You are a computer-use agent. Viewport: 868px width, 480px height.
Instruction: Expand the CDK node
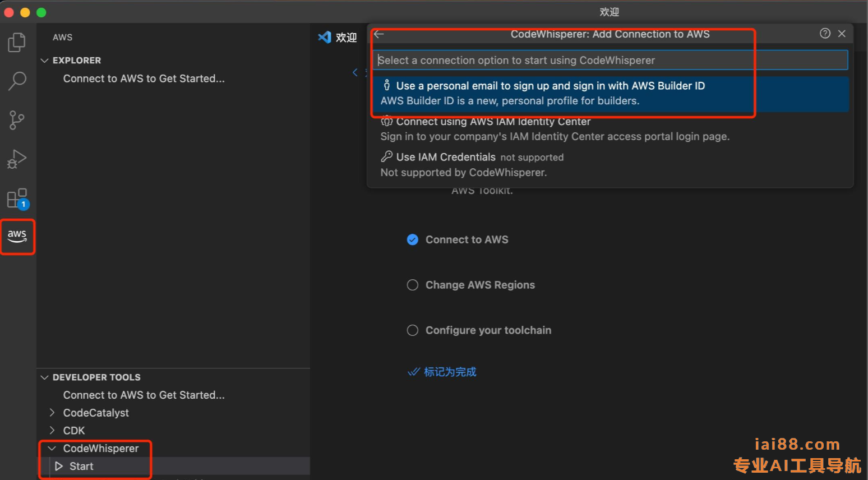pyautogui.click(x=52, y=431)
